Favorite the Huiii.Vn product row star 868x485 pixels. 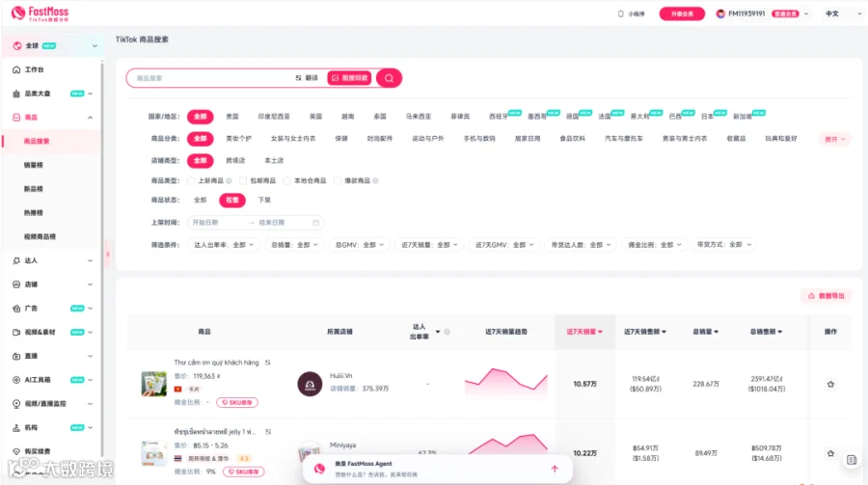point(830,384)
